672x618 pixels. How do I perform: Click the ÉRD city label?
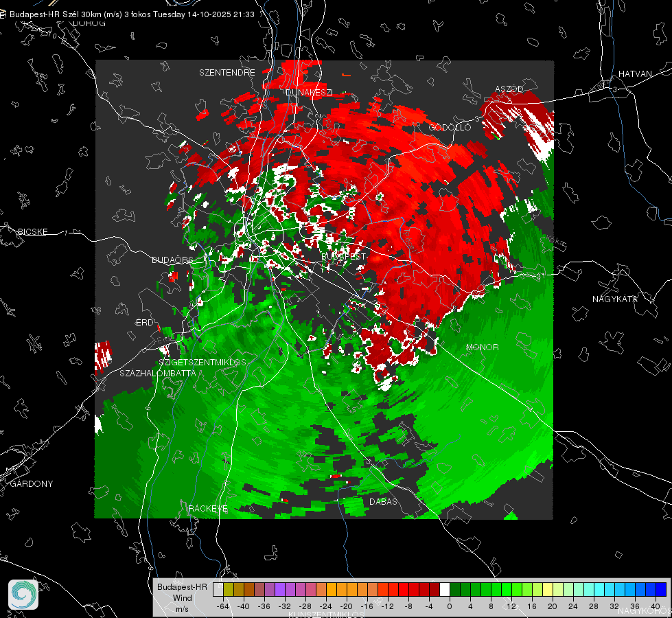tap(144, 323)
